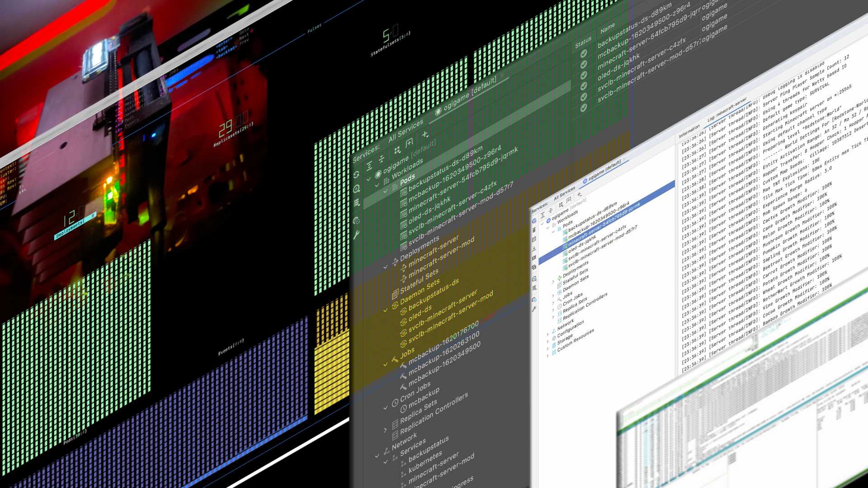Screen dimensions: 868x488
Task: Click Add Service plus icon in light panel
Action: coord(579,194)
